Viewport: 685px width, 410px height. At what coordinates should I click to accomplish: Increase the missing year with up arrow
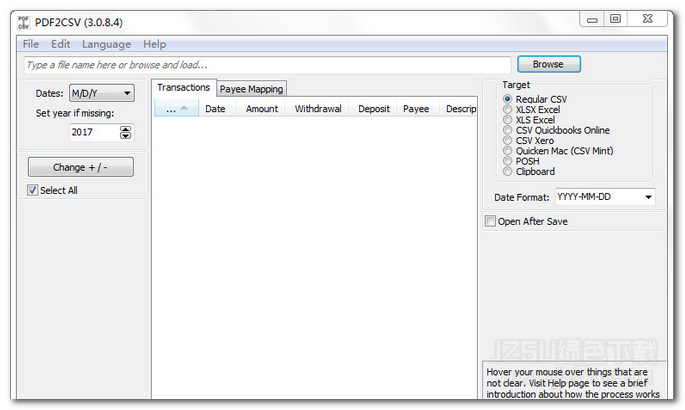pos(125,129)
